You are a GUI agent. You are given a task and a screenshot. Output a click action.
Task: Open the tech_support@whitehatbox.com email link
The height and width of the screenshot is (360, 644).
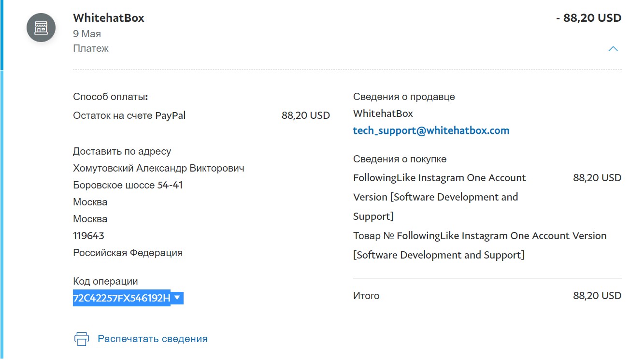431,130
